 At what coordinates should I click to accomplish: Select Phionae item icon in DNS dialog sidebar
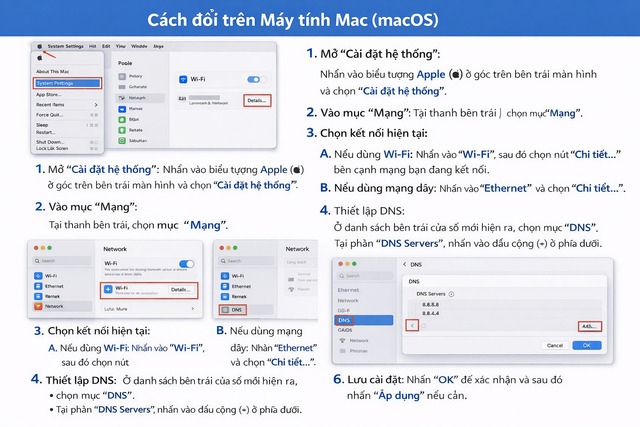tap(342, 351)
